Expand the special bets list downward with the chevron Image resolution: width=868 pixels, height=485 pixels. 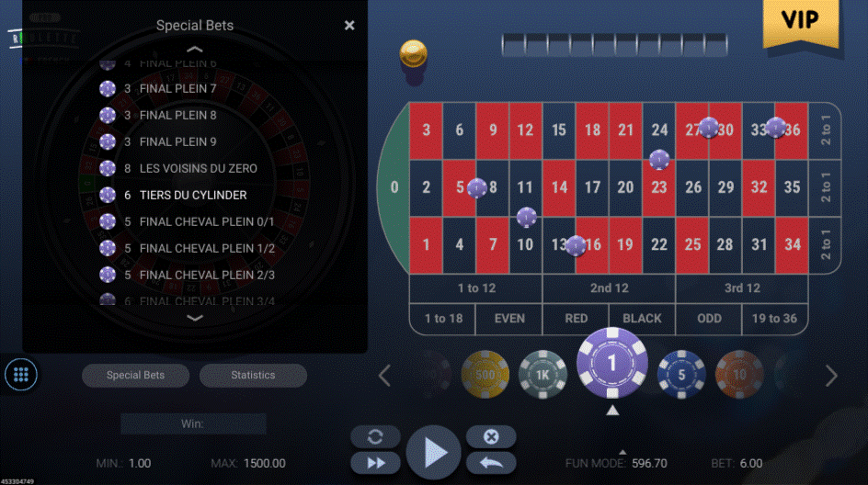coord(195,318)
